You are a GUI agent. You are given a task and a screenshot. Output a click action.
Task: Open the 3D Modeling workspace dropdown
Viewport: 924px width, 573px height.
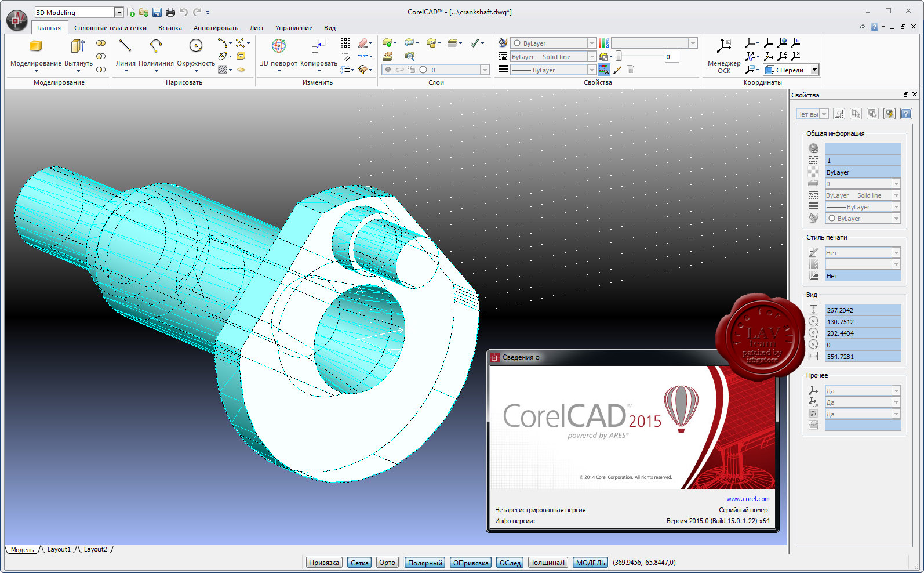pyautogui.click(x=119, y=12)
